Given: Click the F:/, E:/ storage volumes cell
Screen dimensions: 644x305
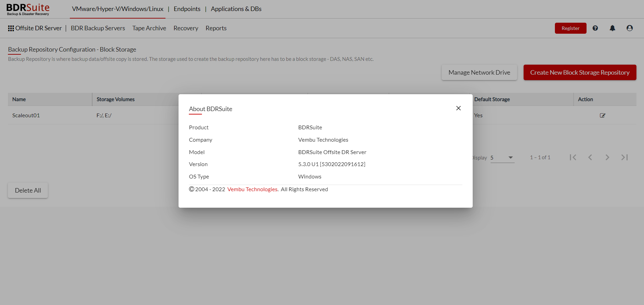Looking at the screenshot, I should (104, 116).
